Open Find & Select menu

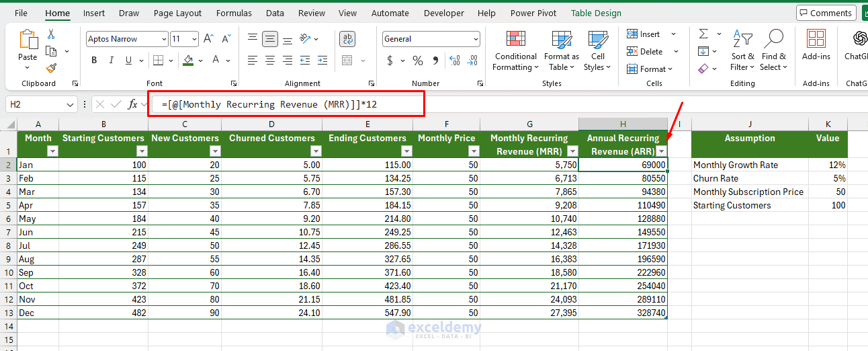point(773,51)
